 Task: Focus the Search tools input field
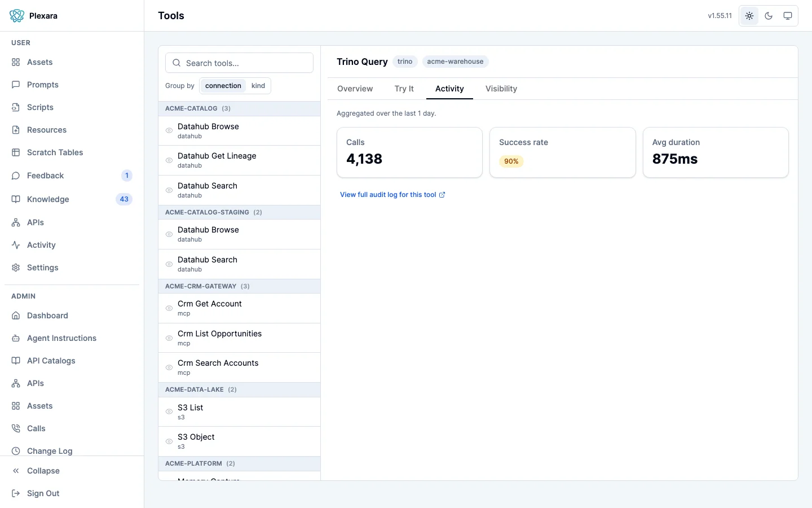[x=239, y=63]
